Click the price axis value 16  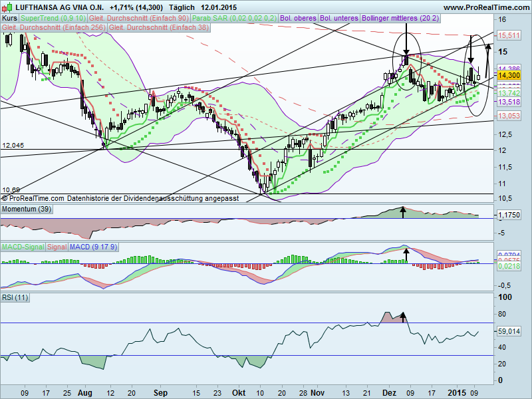click(502, 20)
